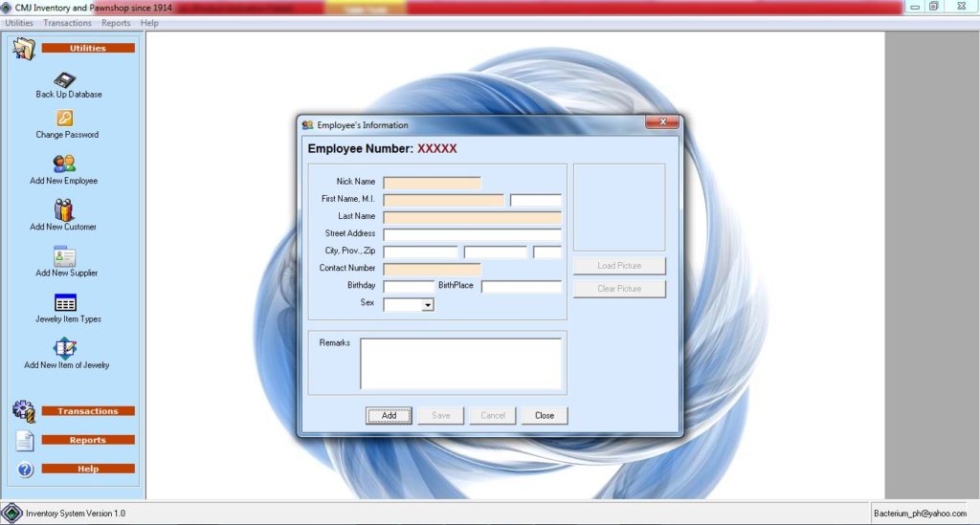Click the Add New Supplier label
Image resolution: width=980 pixels, height=525 pixels.
point(67,273)
